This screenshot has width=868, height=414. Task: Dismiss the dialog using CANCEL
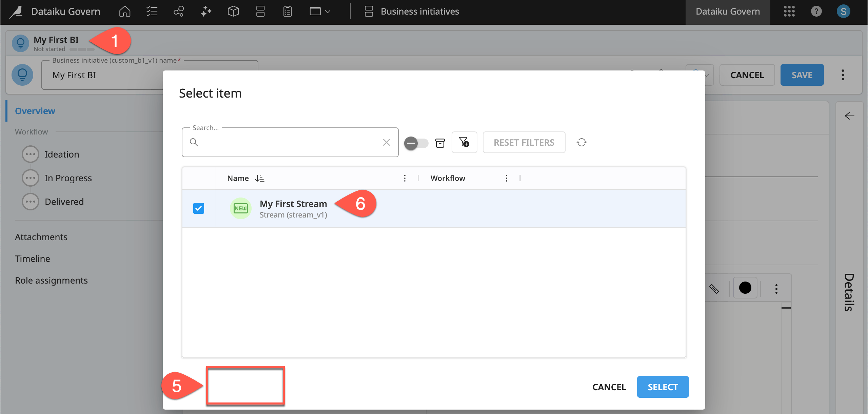click(609, 387)
